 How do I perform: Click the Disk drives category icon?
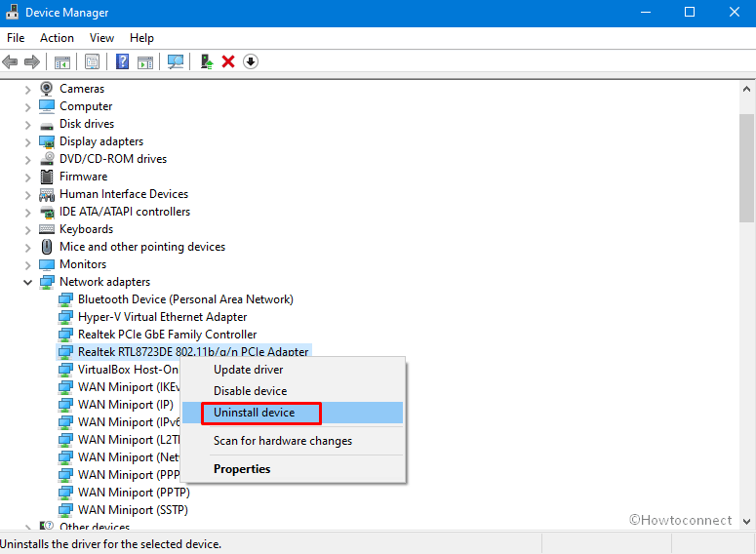click(x=47, y=125)
